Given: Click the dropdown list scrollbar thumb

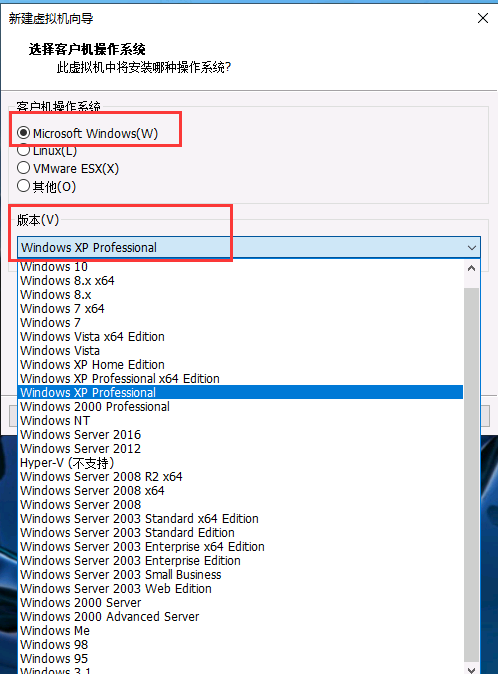Looking at the screenshot, I should click(471, 475).
